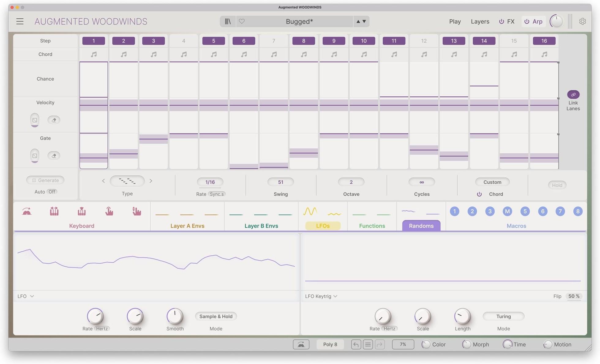
Task: Favorite the preset with the heart icon
Action: pos(242,21)
